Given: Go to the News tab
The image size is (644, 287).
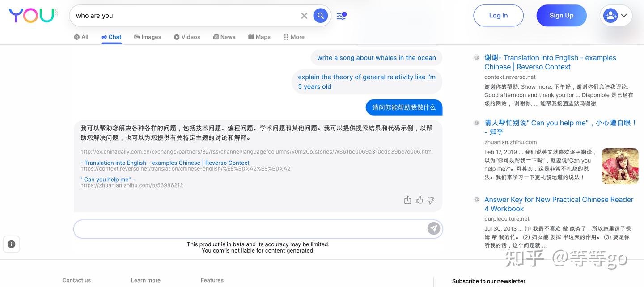Looking at the screenshot, I should (224, 37).
